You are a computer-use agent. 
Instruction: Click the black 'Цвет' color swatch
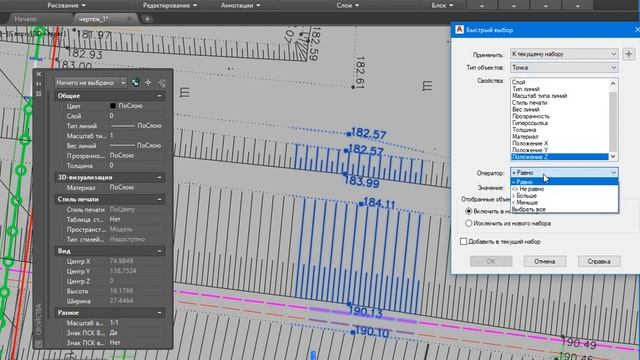113,106
